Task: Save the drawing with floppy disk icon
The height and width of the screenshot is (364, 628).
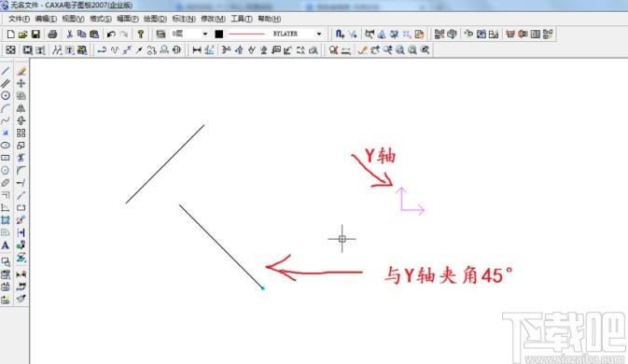Action: (35, 34)
